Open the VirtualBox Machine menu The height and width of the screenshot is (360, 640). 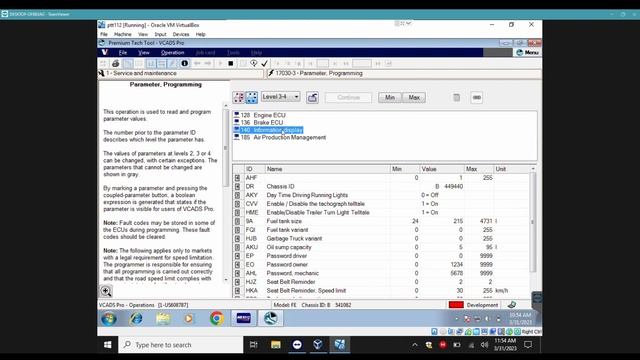123,35
